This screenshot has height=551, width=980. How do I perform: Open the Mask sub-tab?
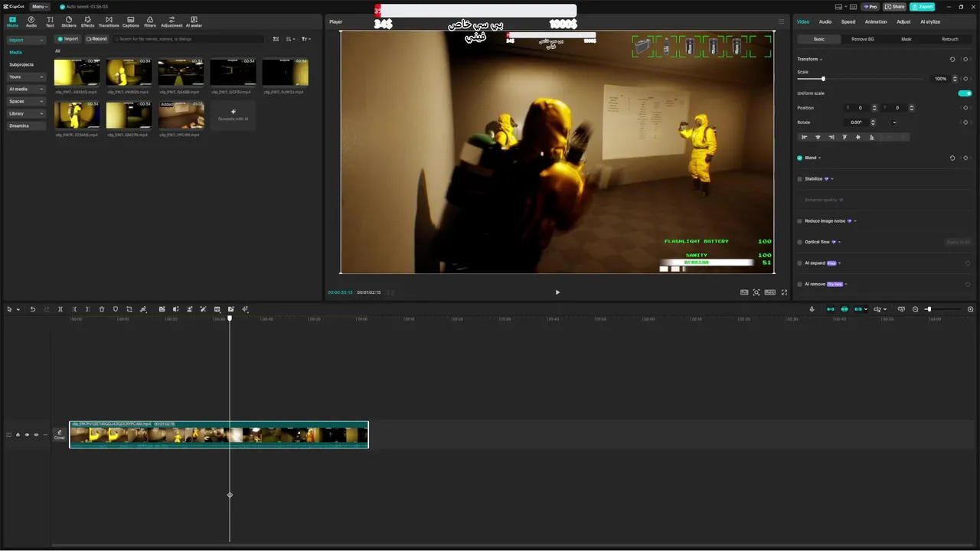(906, 39)
